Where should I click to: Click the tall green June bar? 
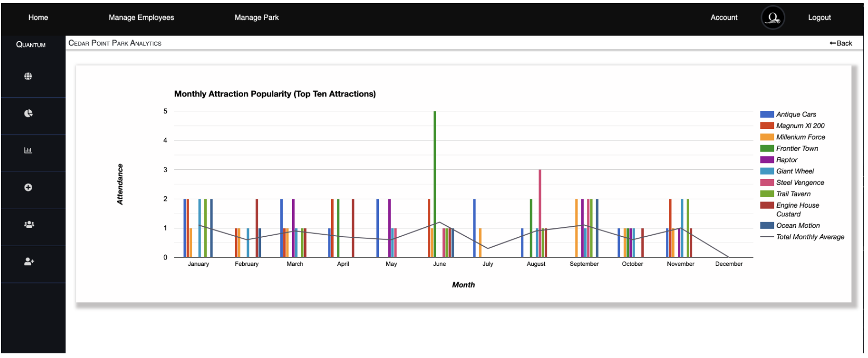coord(435,184)
